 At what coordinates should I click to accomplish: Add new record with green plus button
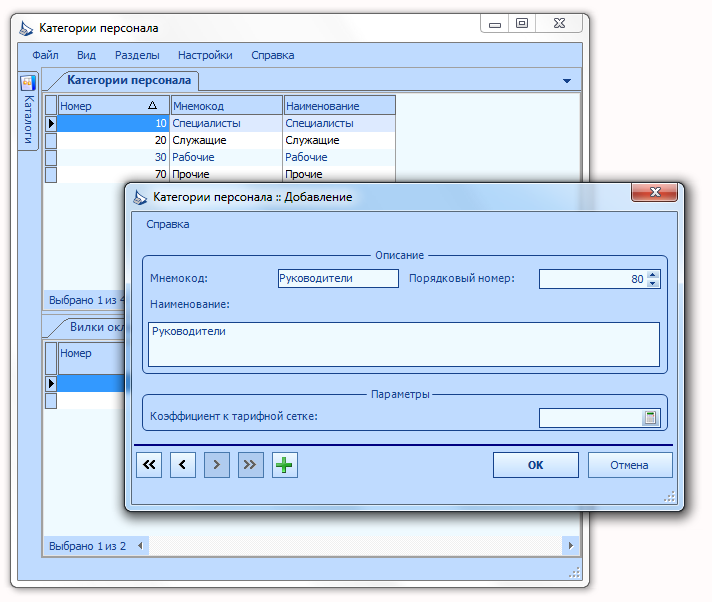coord(285,464)
